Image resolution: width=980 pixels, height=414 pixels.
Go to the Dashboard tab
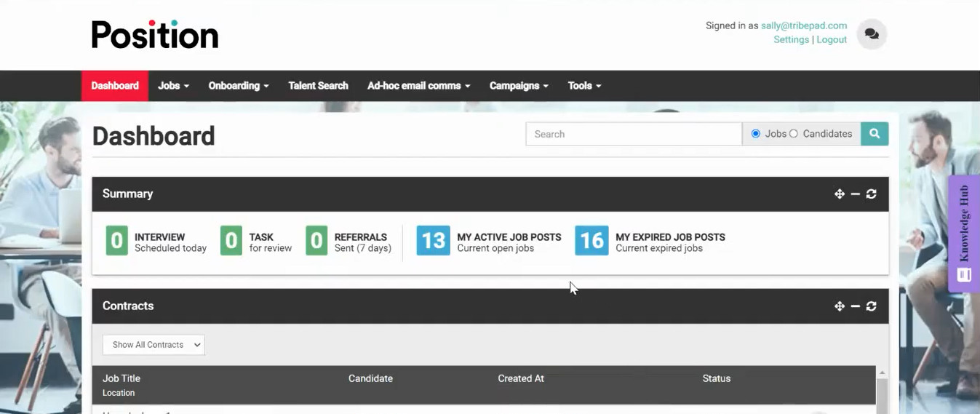(115, 86)
